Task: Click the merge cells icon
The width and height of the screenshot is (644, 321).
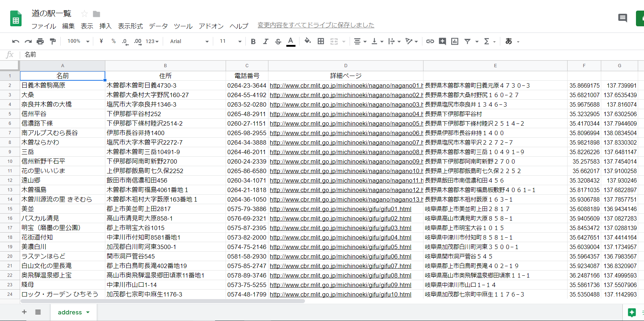Action: click(334, 41)
